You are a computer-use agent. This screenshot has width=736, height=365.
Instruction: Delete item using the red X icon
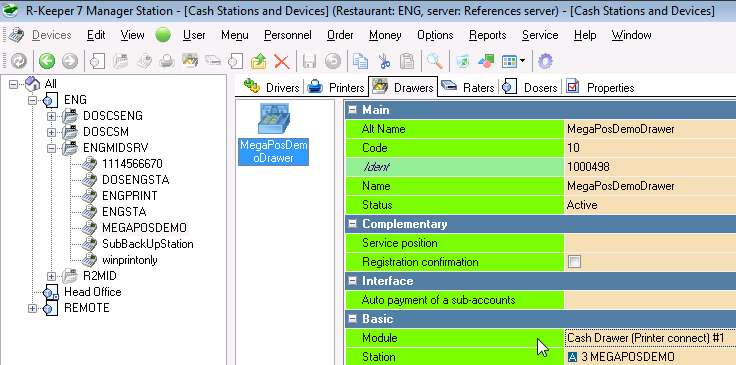282,61
